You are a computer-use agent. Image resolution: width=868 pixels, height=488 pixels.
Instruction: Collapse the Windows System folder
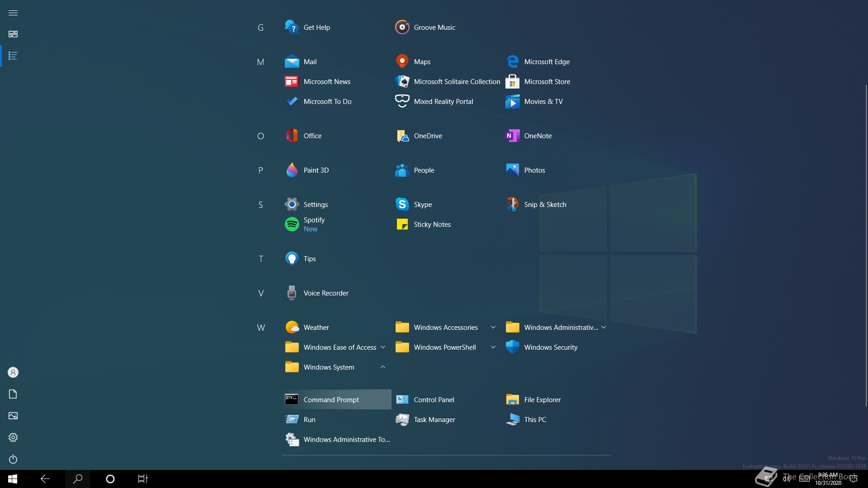336,367
